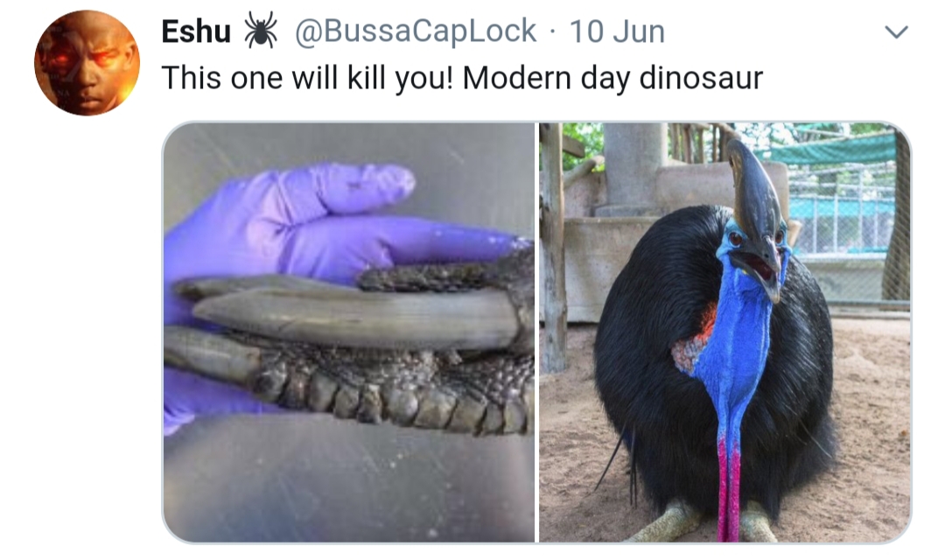Open the tweet via 10 Jun timestamp

pyautogui.click(x=617, y=31)
